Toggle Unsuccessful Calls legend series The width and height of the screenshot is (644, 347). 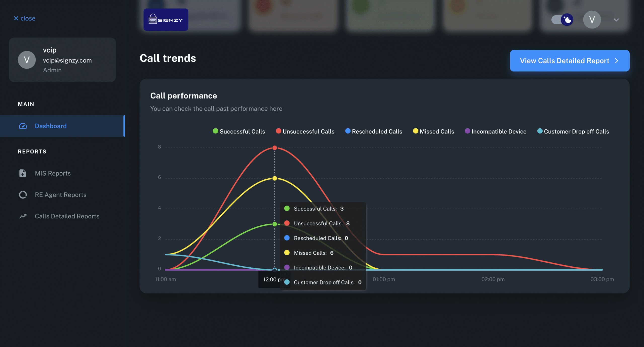[x=305, y=131]
